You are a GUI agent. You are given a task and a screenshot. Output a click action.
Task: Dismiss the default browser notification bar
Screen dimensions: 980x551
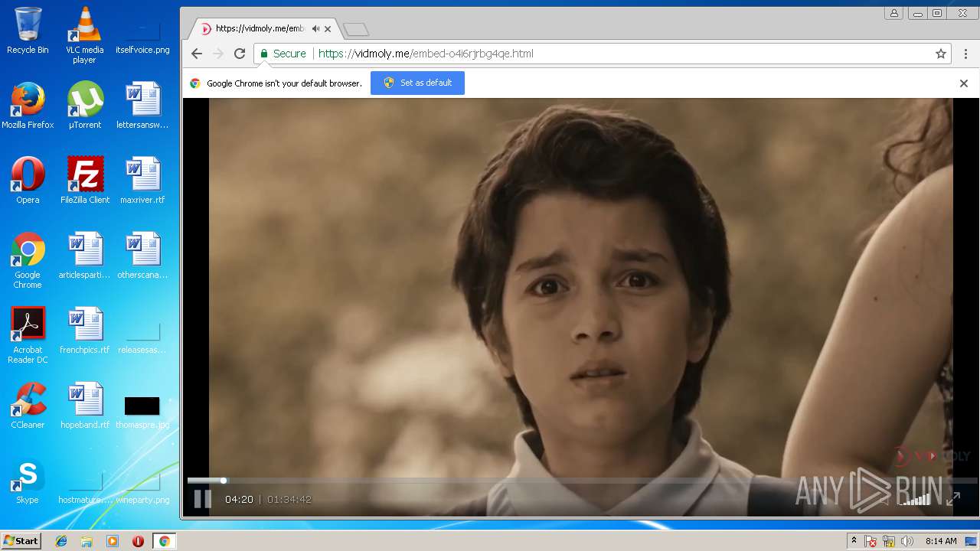click(x=964, y=83)
